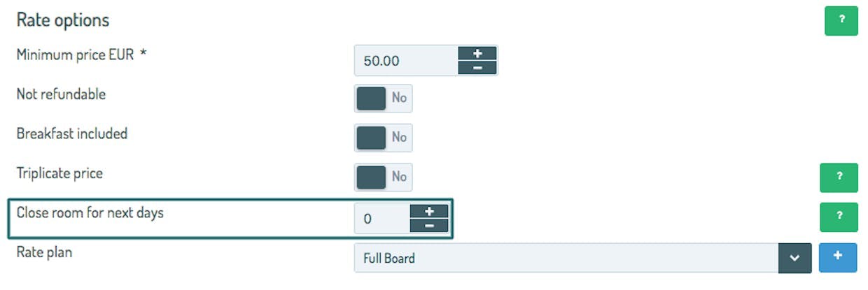The width and height of the screenshot is (868, 290).
Task: Show help for Triplicate price
Action: pyautogui.click(x=839, y=177)
